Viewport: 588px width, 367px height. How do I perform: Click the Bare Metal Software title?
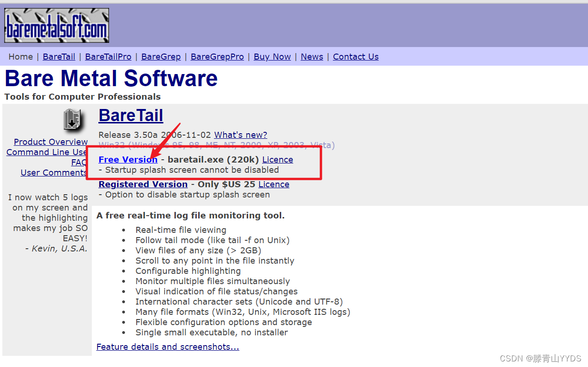point(111,78)
